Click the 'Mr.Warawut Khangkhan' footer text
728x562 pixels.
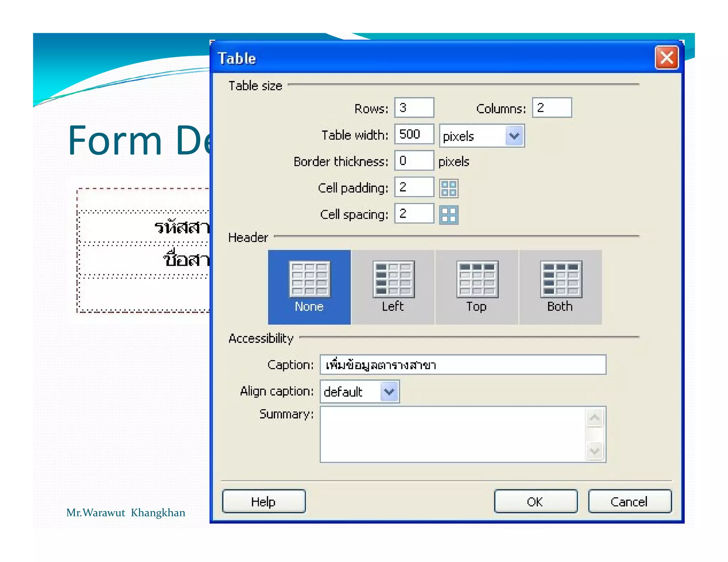tap(126, 513)
